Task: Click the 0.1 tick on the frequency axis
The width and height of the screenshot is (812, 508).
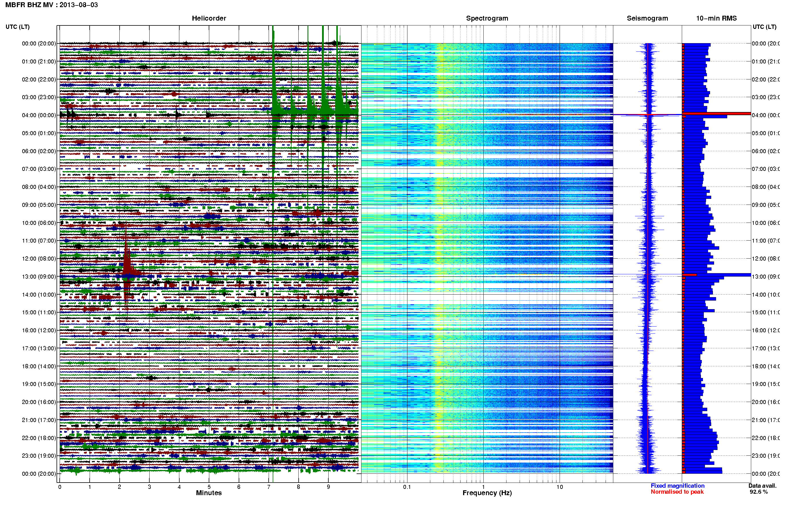Action: (407, 487)
